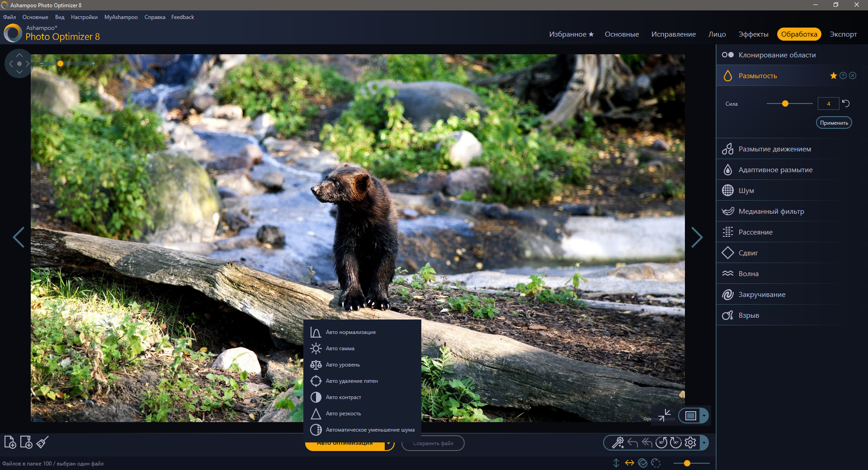Click the broom cleanup icon

click(42, 442)
